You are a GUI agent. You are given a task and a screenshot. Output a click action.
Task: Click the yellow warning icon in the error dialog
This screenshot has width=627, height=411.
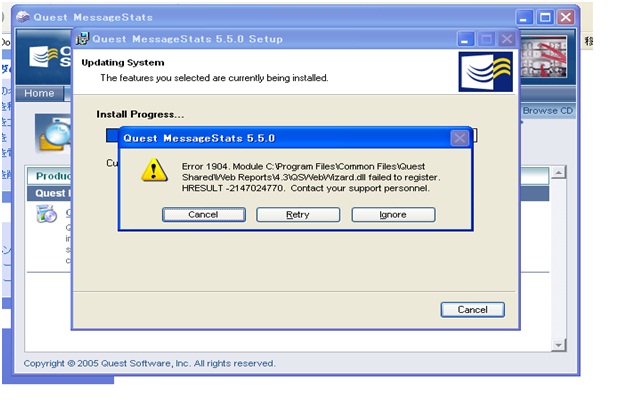click(x=154, y=170)
